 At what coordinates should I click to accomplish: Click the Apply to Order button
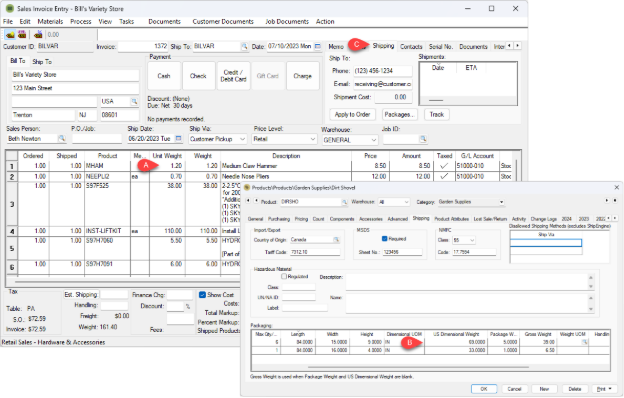352,115
